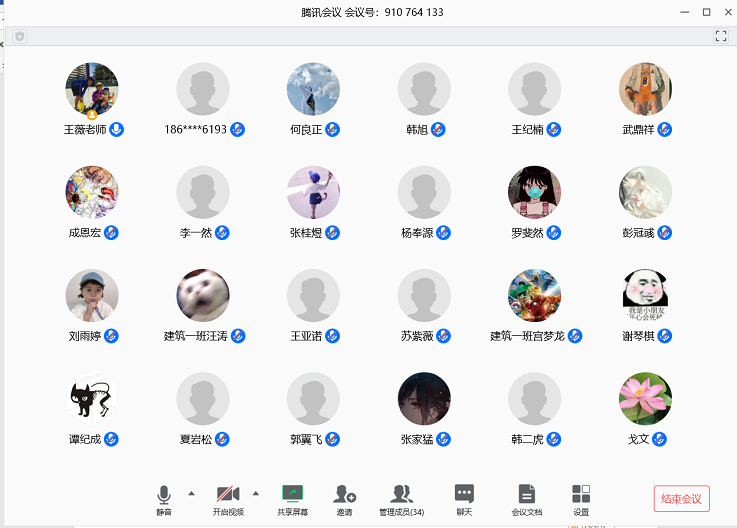The width and height of the screenshot is (737, 528).
Task: Toggle the 静音 microphone mute button
Action: (x=164, y=494)
